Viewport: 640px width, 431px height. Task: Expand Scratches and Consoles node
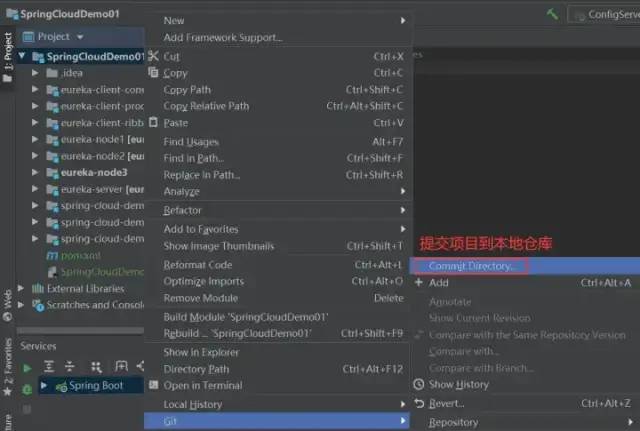[x=21, y=304]
